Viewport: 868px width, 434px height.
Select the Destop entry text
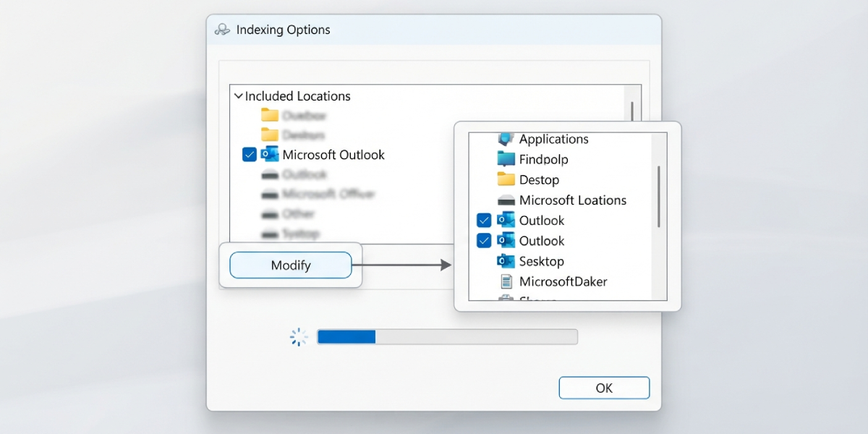click(x=539, y=179)
